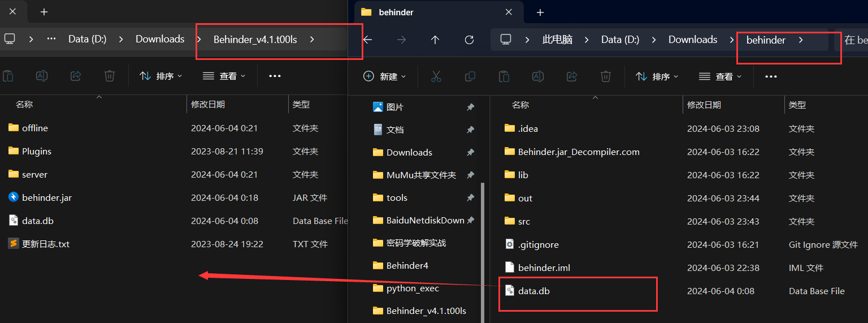Click the search box in behinder window
The image size is (868, 323).
click(851, 40)
